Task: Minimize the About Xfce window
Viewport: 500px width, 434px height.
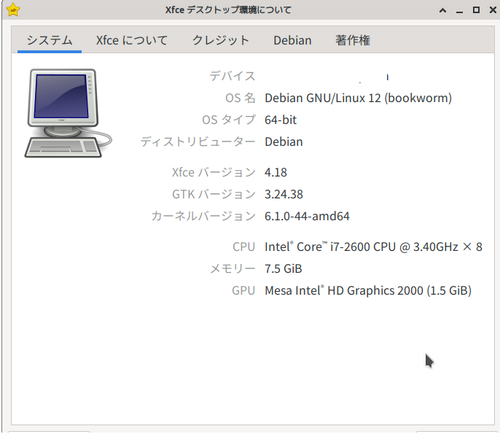Action: pos(460,11)
